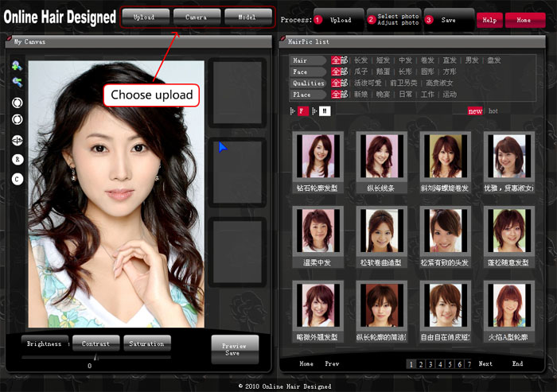Choose the 蓬松随意发型 hairstyle thumbnail

[509, 231]
